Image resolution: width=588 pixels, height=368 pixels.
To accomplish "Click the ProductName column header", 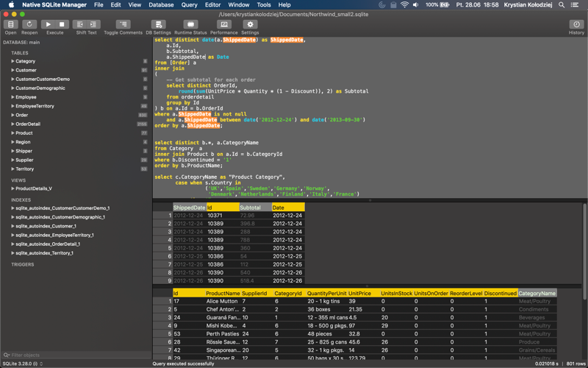I will point(222,293).
